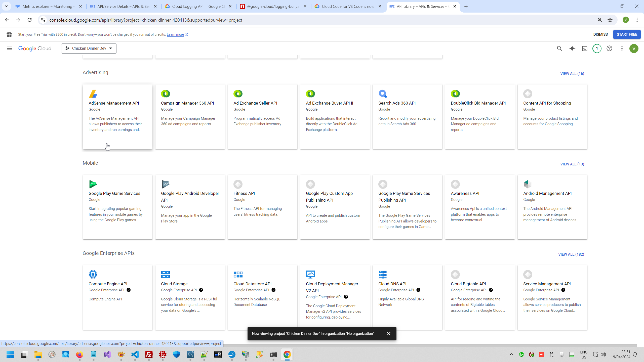Click VIEW ALL (16) for Advertising
The image size is (644, 362).
pos(572,73)
